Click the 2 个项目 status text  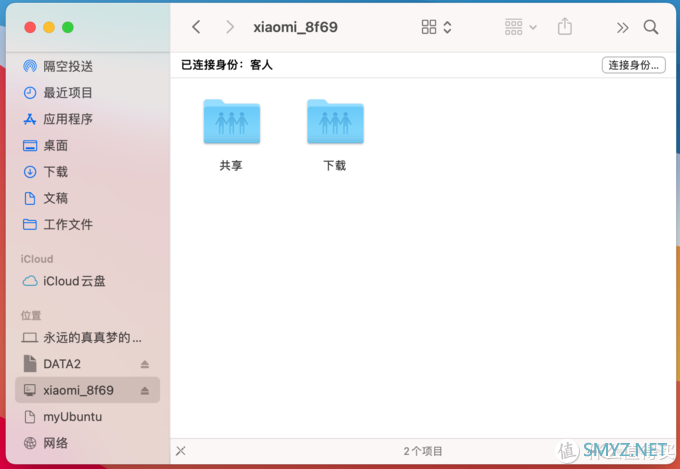[x=423, y=452]
